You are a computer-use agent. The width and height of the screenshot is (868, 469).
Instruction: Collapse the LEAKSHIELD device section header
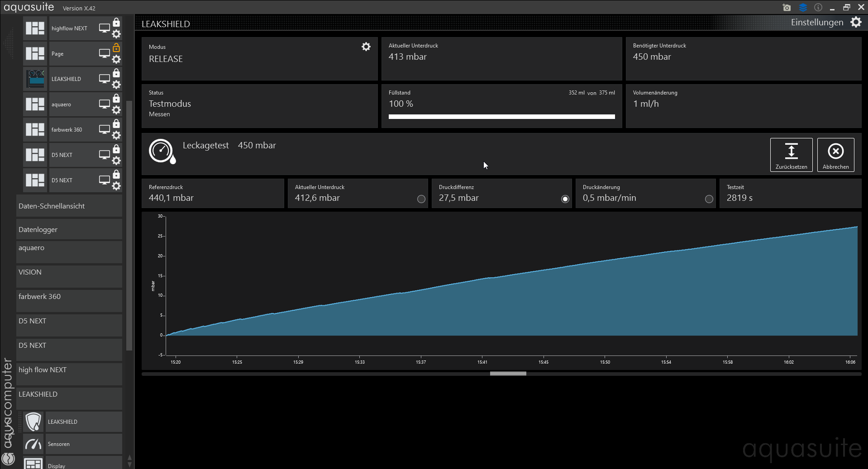69,398
